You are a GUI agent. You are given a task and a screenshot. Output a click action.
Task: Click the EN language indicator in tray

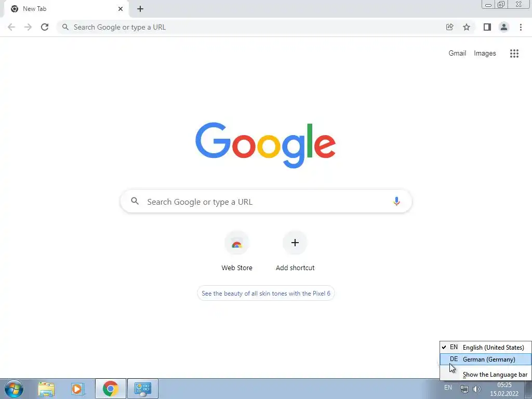[448, 388]
